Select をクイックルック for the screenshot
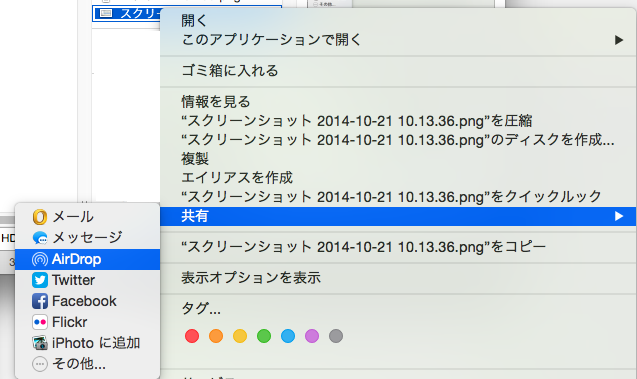 pos(398,197)
